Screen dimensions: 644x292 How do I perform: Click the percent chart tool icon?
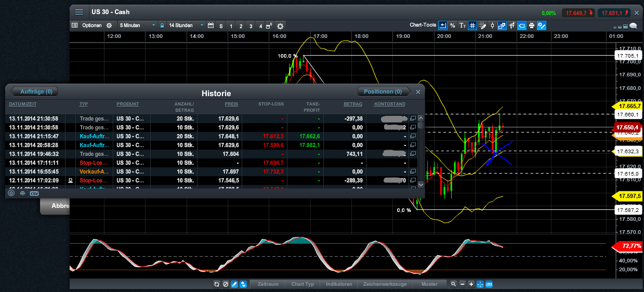point(453,25)
